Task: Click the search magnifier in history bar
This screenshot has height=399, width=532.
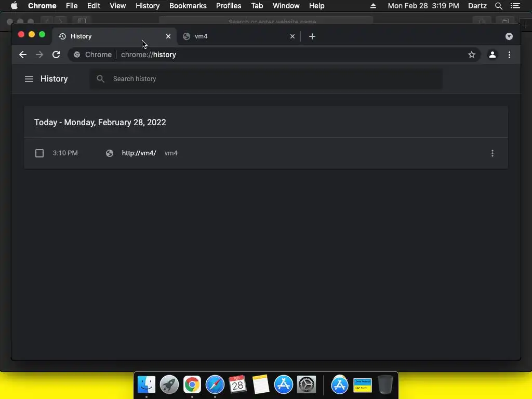Action: pyautogui.click(x=100, y=79)
